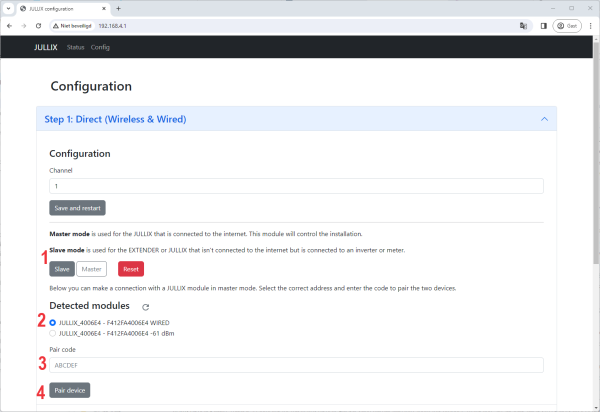The width and height of the screenshot is (600, 412).
Task: Click the browser back arrow
Action: click(x=10, y=26)
